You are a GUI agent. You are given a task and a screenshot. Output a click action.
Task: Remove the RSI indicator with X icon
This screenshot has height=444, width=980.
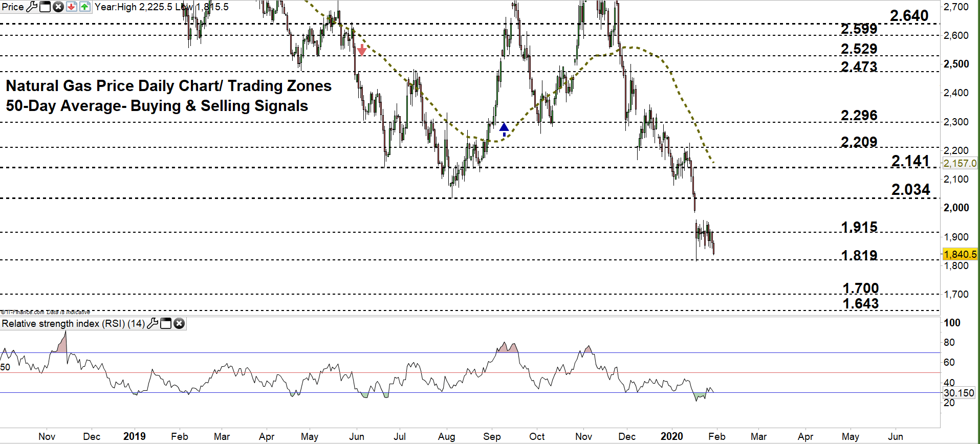point(179,323)
